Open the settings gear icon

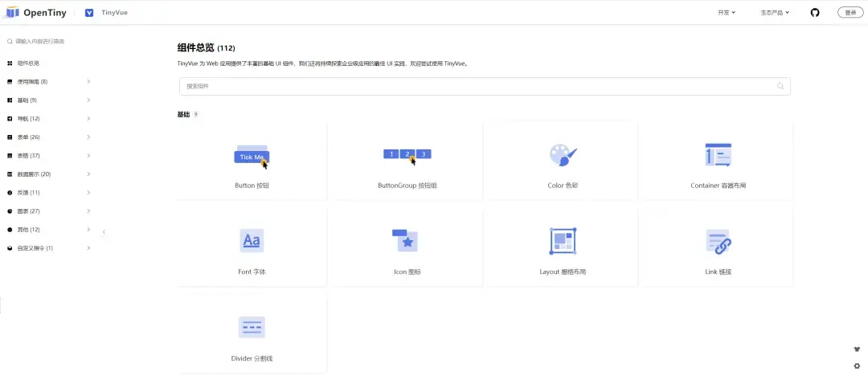tap(857, 366)
